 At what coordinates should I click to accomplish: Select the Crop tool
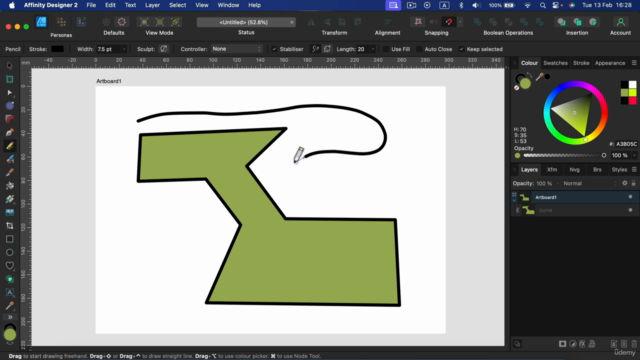[10, 226]
